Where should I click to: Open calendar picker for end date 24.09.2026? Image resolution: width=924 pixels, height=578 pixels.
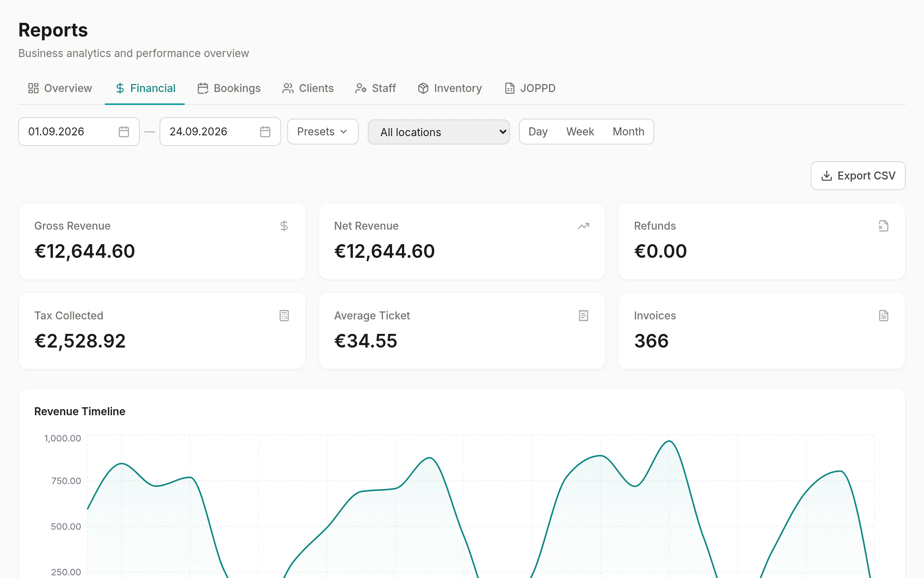click(265, 132)
